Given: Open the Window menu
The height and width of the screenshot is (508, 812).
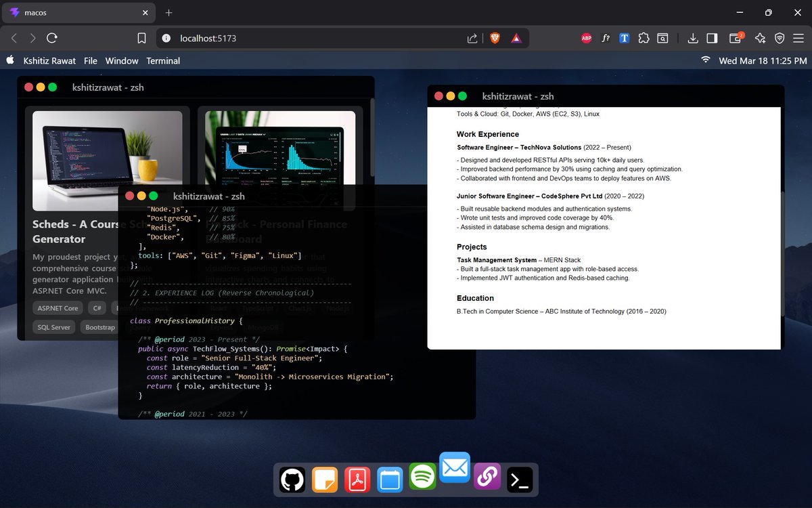Looking at the screenshot, I should pos(122,60).
